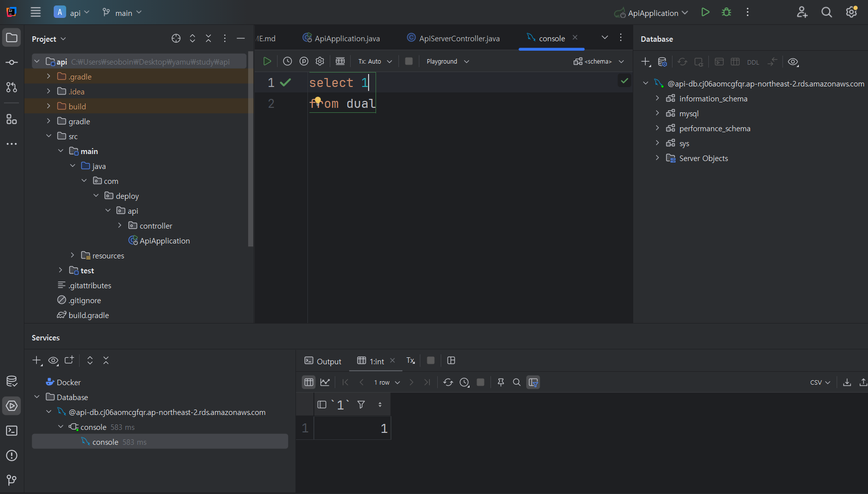Open the Output tab in Services
Viewport: 868px width, 494px height.
click(x=323, y=361)
